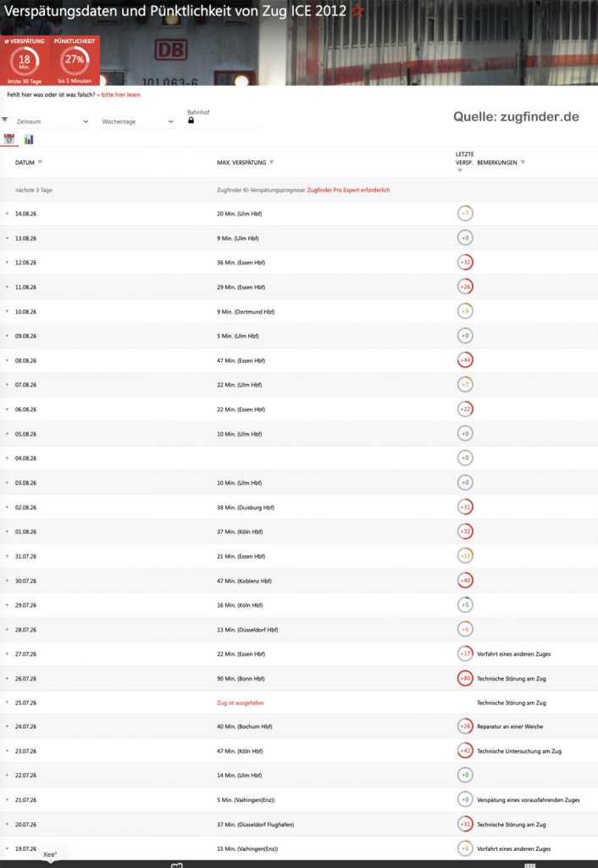The height and width of the screenshot is (868, 598).
Task: Click the sort arrow beside MAX. VERSPÄTUNG
Action: coord(271,162)
